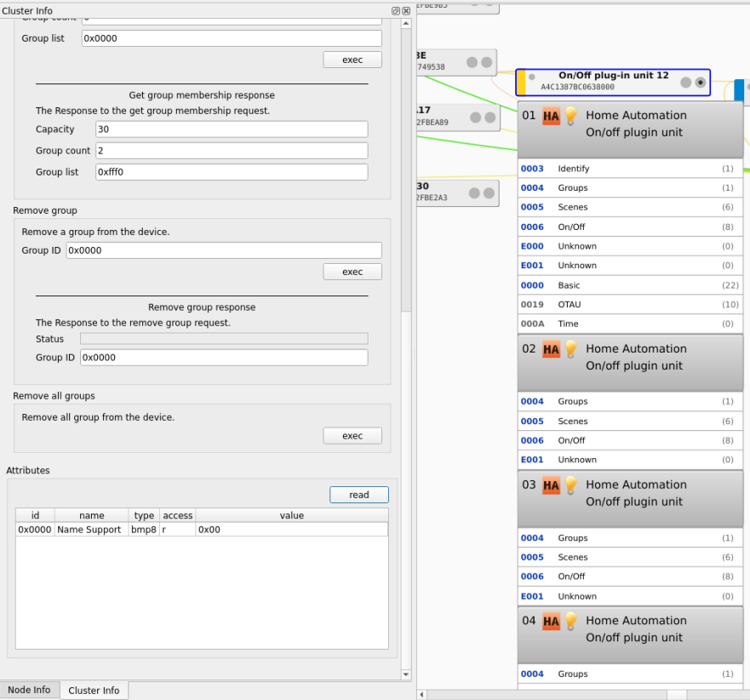Click the value column header in Attributes
Screen dimensions: 750x700
[x=292, y=515]
